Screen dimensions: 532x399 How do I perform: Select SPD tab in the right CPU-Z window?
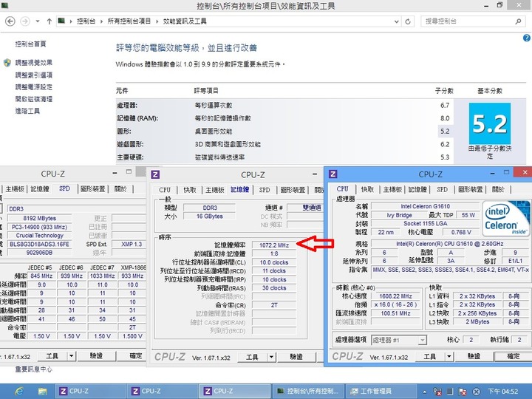click(x=442, y=189)
